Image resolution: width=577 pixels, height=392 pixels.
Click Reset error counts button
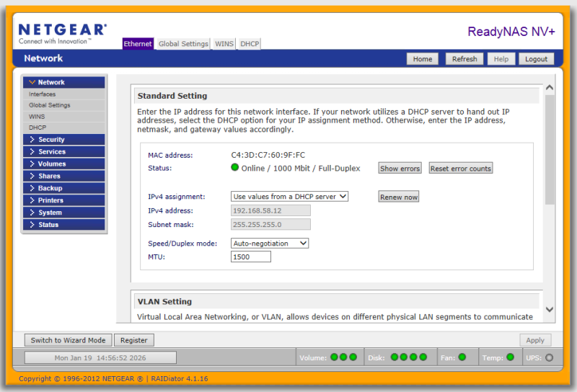click(461, 169)
